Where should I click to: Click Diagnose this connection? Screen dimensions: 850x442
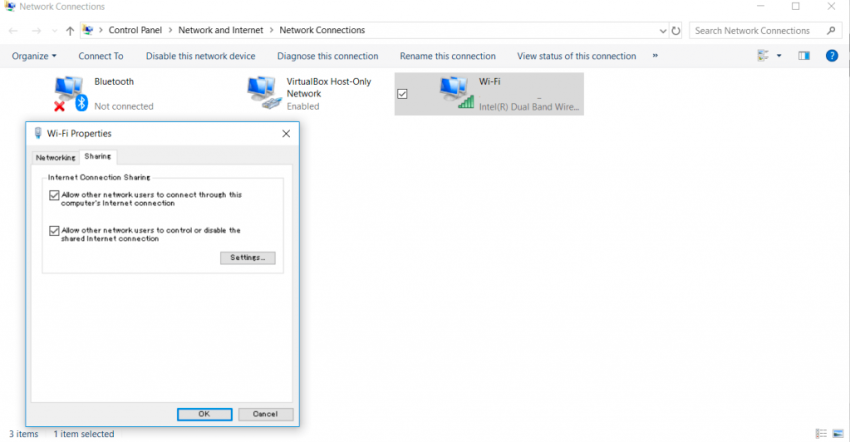click(327, 56)
